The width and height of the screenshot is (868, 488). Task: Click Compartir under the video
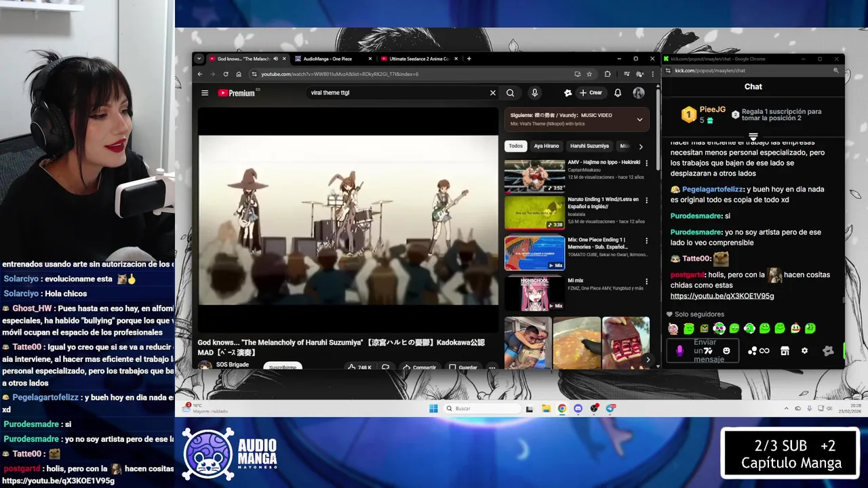pos(418,367)
